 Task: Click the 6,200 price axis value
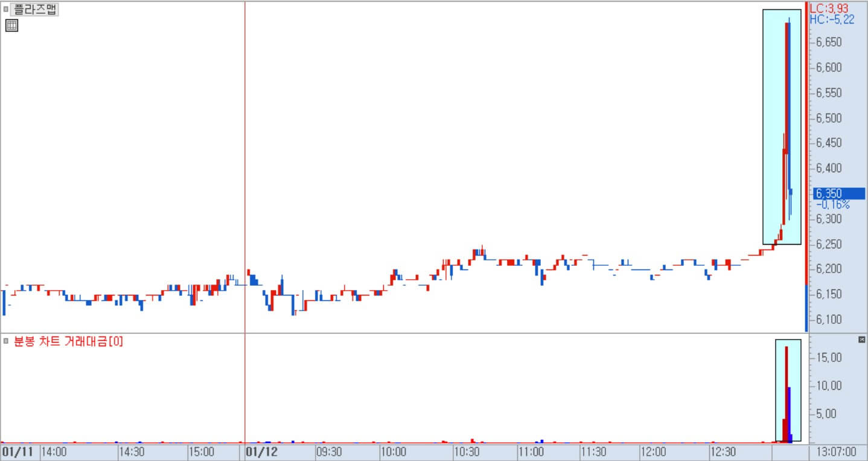(x=829, y=269)
